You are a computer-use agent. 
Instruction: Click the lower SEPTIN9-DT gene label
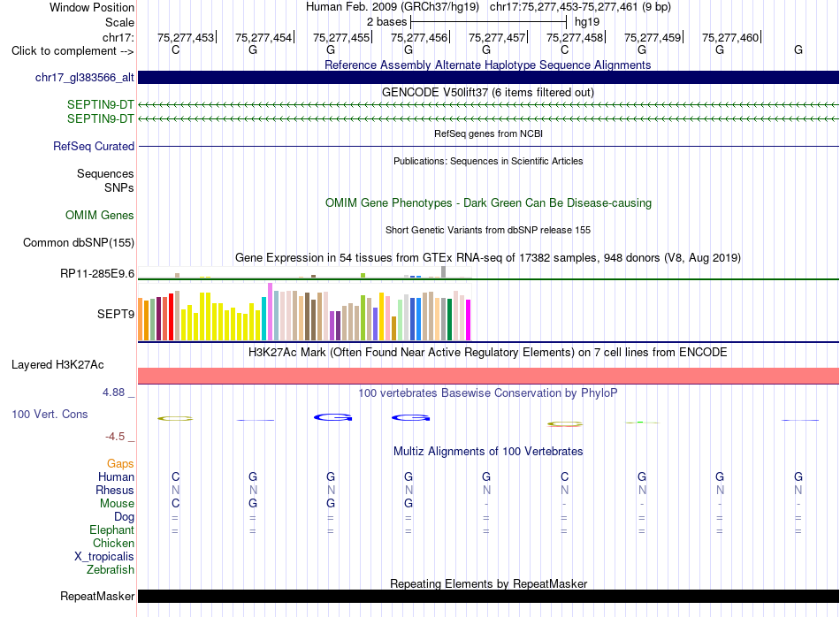[100, 119]
